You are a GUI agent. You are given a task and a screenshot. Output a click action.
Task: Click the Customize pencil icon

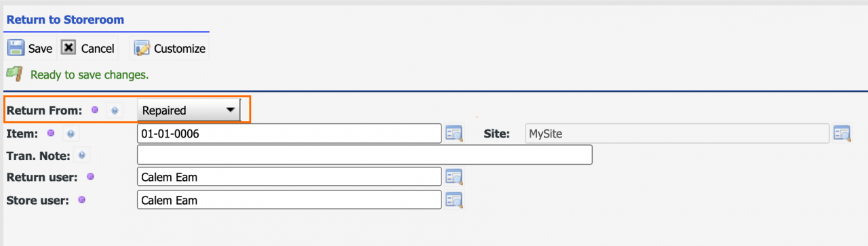click(142, 48)
